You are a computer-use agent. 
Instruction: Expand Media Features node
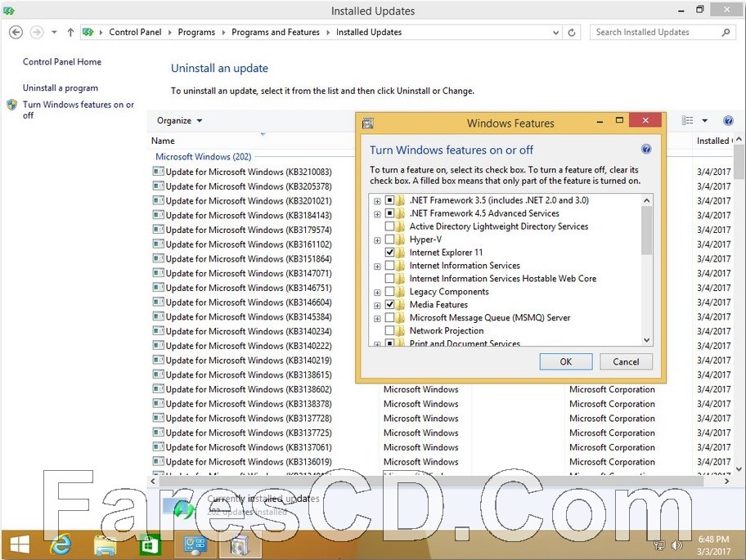pyautogui.click(x=377, y=305)
